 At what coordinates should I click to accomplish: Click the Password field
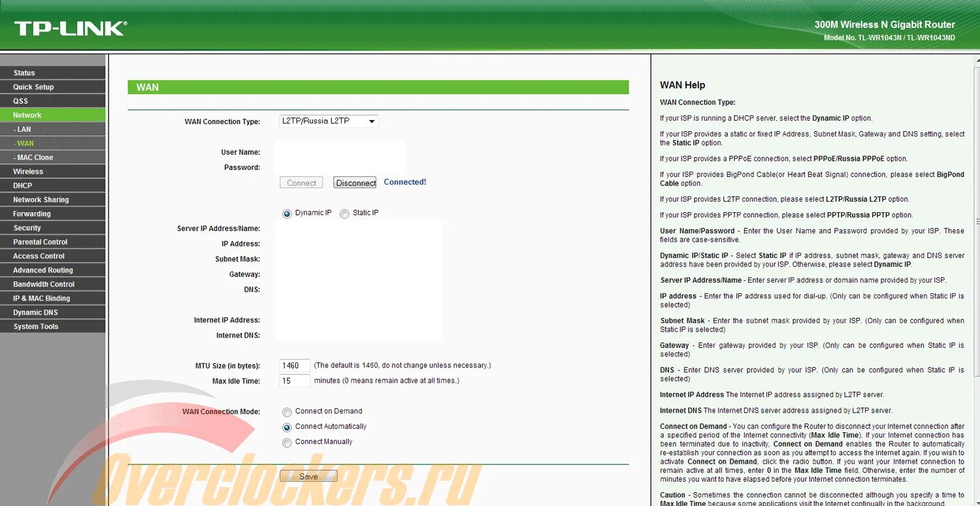click(340, 167)
